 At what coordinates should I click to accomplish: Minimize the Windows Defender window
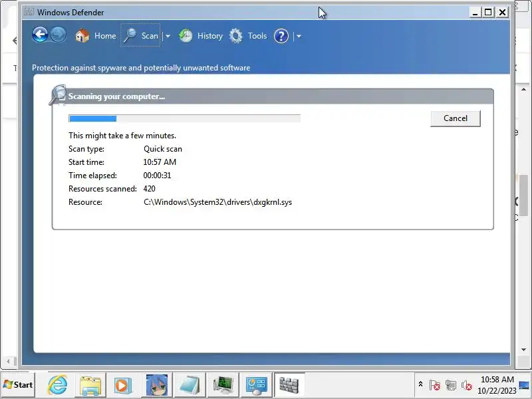click(475, 13)
